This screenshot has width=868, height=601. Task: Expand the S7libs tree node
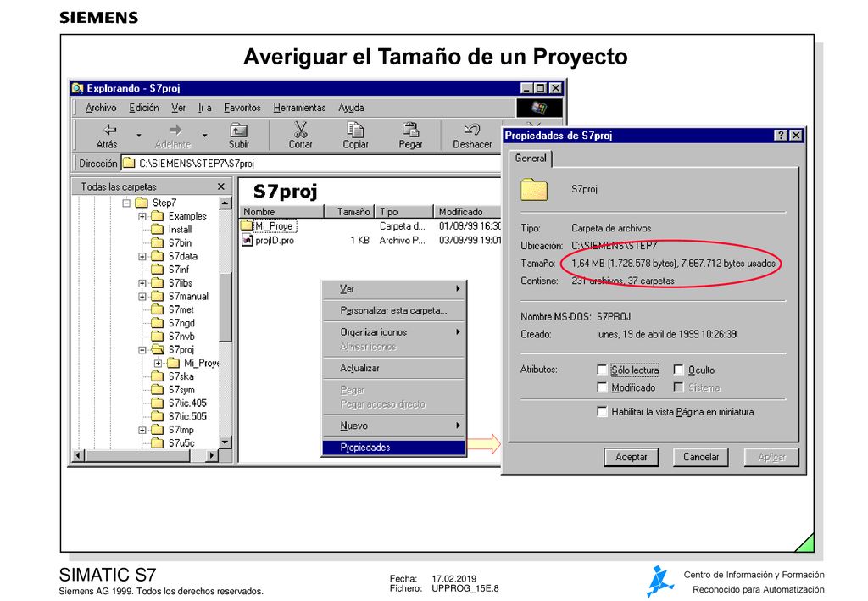click(x=142, y=283)
